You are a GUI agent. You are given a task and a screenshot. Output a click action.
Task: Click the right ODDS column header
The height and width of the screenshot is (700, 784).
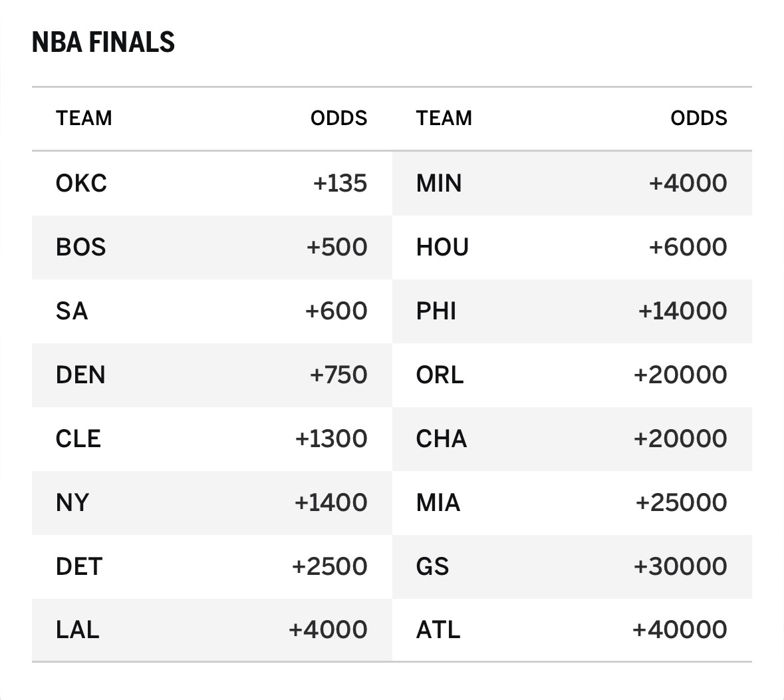pos(698,118)
